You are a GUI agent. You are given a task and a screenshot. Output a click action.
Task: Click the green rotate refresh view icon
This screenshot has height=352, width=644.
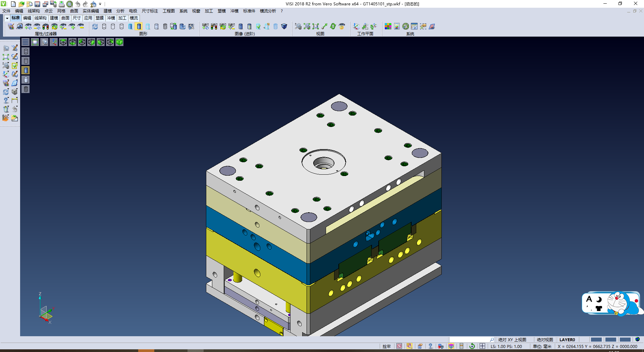(x=333, y=27)
